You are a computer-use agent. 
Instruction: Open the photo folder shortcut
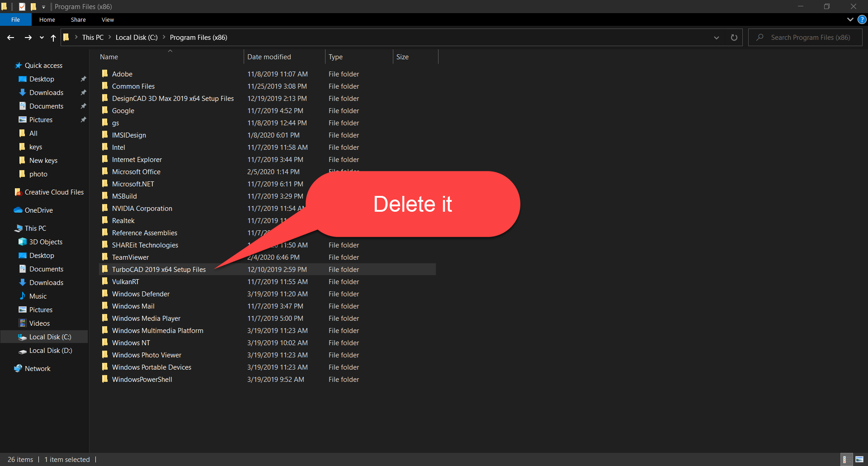click(38, 174)
